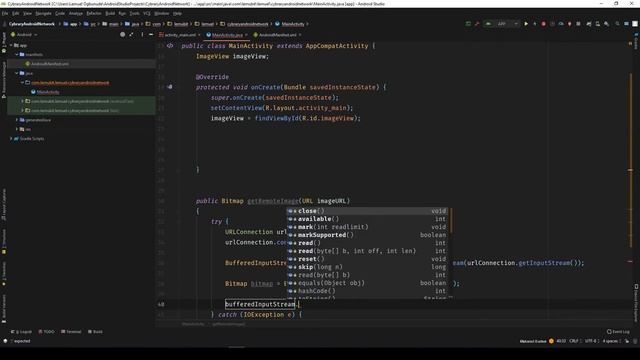
Task: Click the override gutter icon beside onCreate
Action: pos(170,87)
